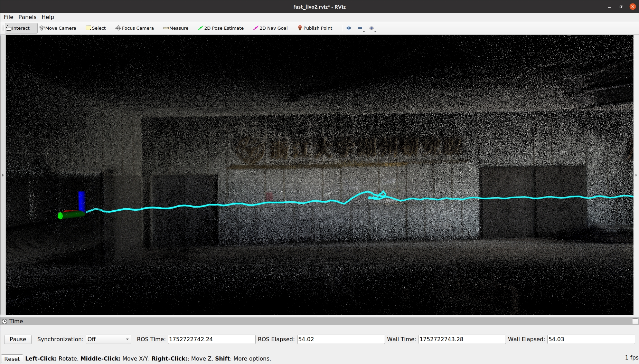Open the File menu
The width and height of the screenshot is (639, 364).
pos(8,17)
